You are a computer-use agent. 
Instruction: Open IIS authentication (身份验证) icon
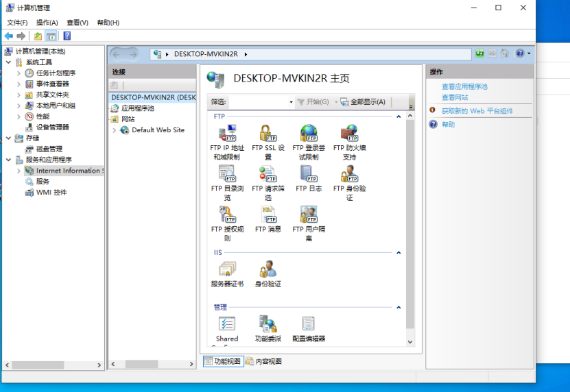268,274
